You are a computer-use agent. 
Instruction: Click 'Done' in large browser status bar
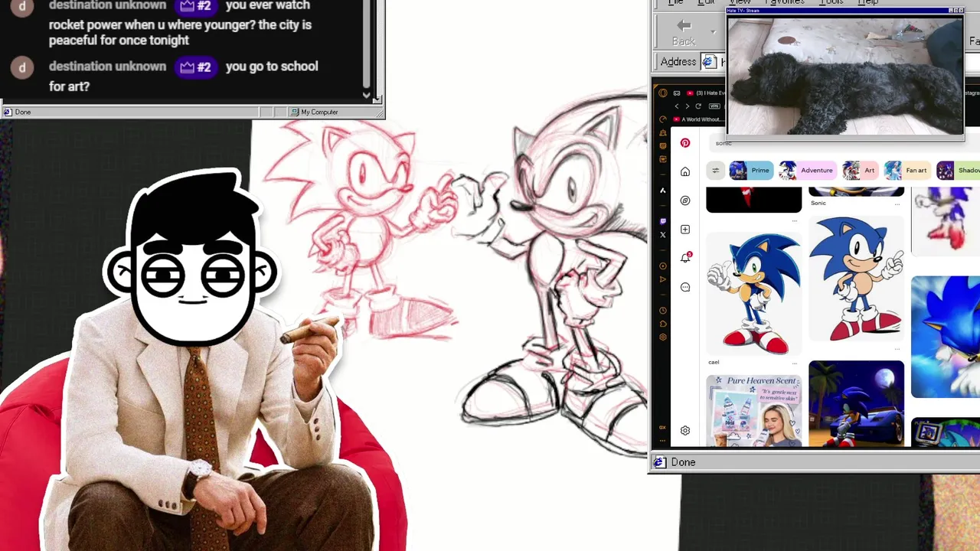click(683, 462)
